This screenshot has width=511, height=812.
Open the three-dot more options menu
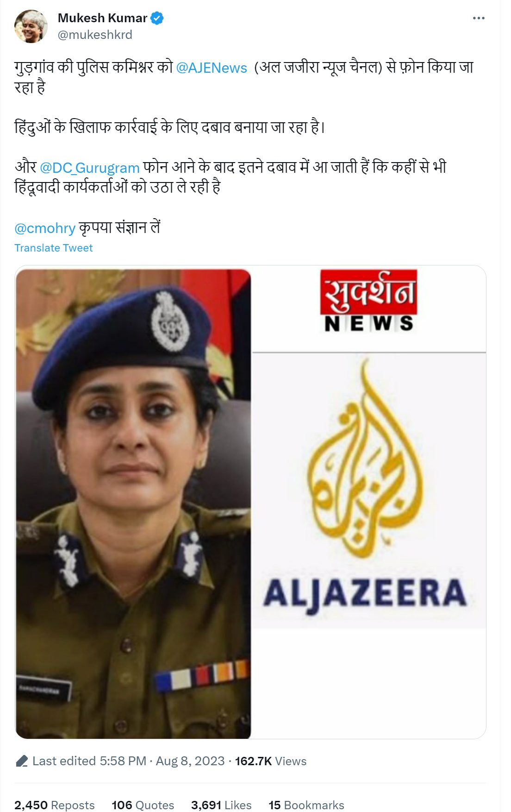[479, 18]
